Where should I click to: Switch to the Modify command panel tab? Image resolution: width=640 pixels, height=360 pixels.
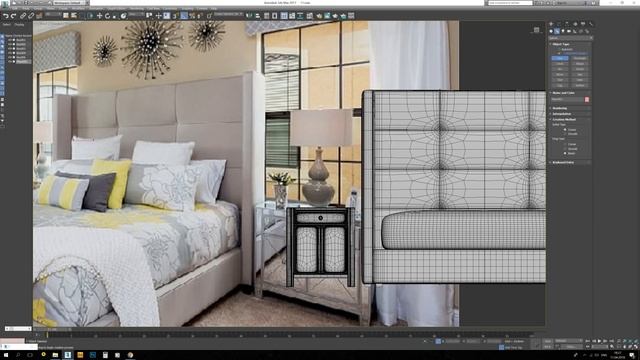pos(559,24)
